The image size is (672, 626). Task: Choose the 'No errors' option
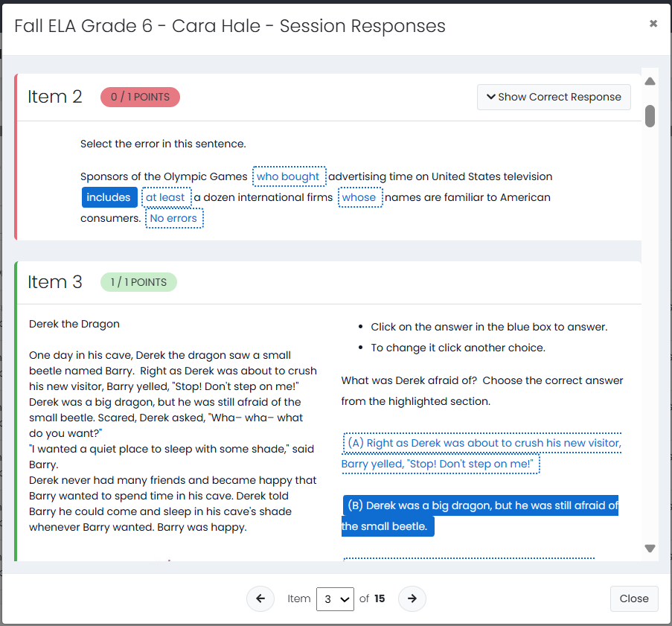[174, 218]
